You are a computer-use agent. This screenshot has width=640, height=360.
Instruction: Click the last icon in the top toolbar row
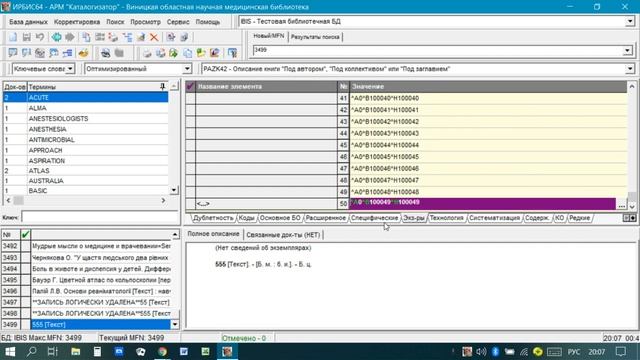pos(184,38)
